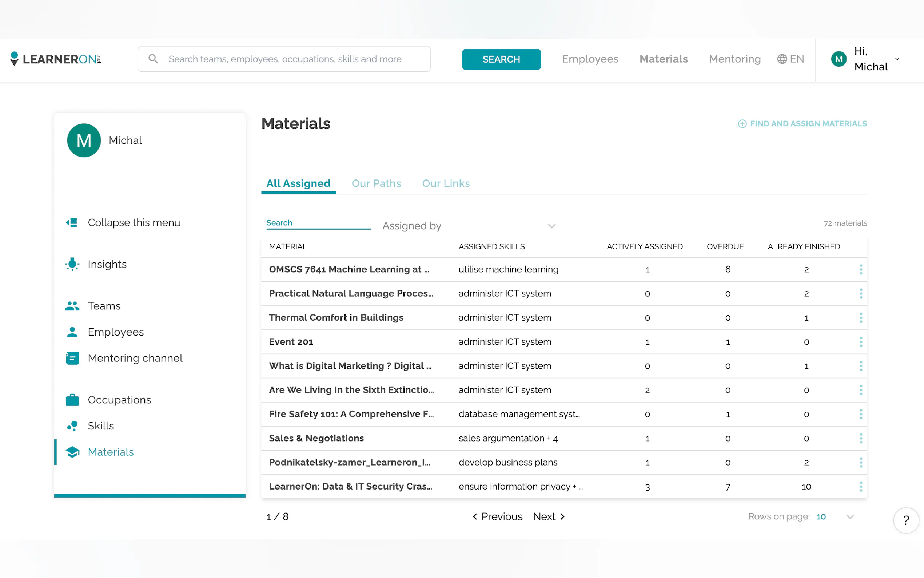Click the Insights lightbulb icon
Screen dimensions: 924x578
[x=72, y=264]
